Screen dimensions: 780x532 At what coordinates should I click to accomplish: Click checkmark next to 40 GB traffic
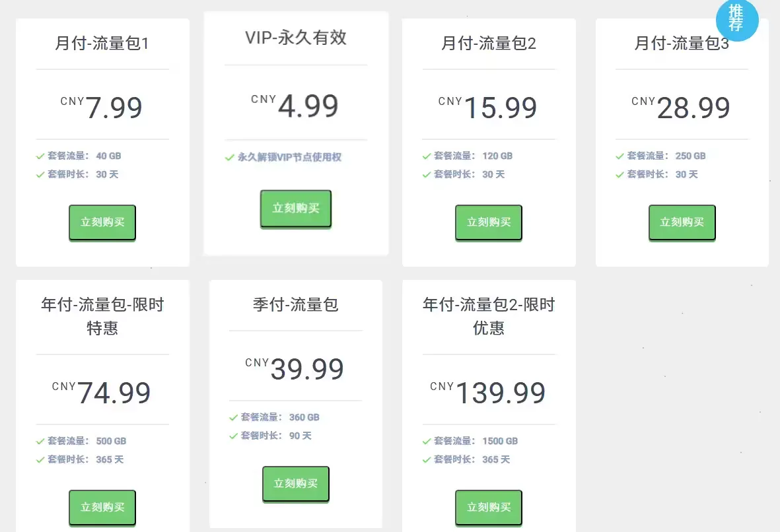pos(40,156)
